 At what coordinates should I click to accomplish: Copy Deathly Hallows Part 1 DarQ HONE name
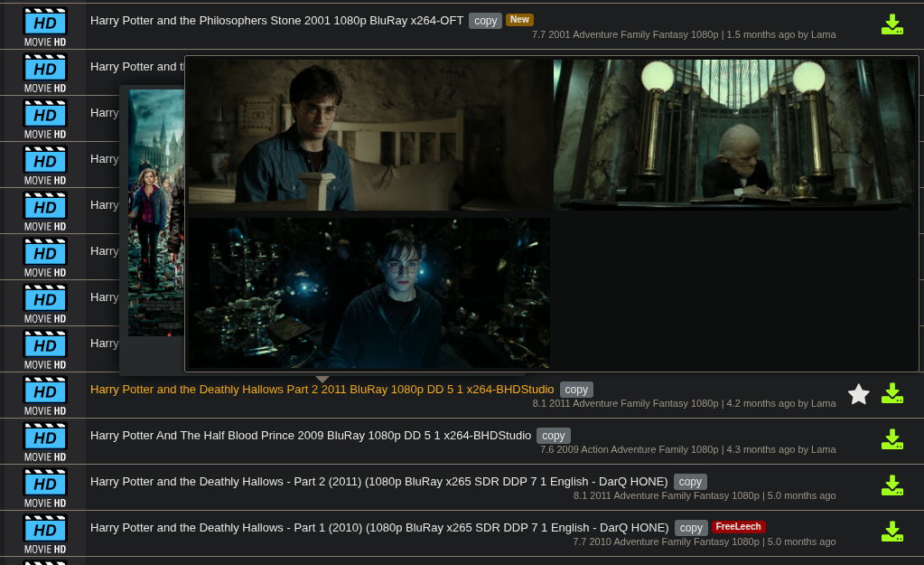pos(691,528)
